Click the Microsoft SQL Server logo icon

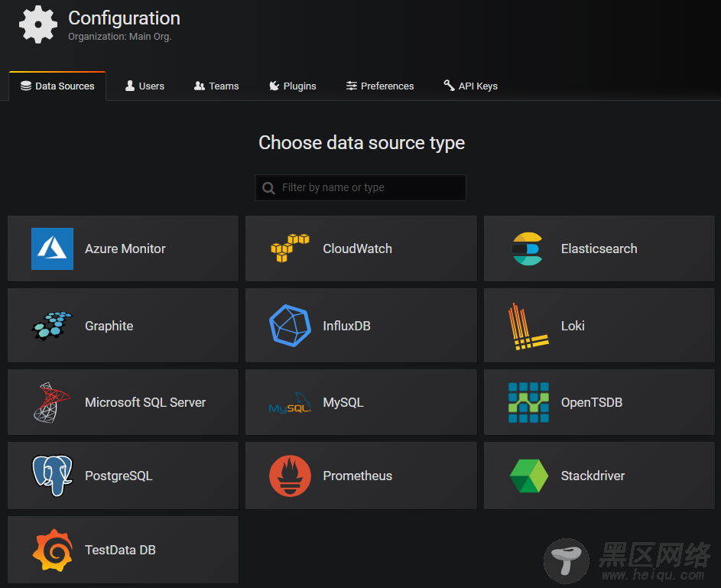(52, 402)
